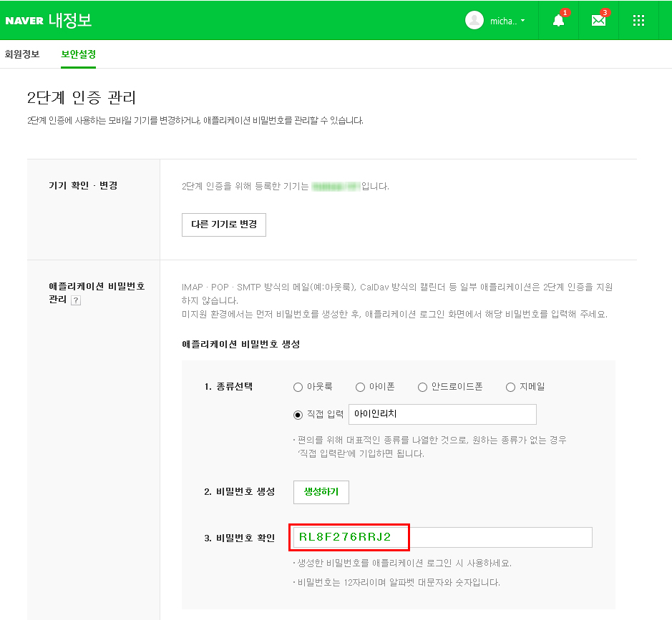Screen dimensions: 672x620
Task: Click the 다른 기기로 변경 button
Action: 224,224
